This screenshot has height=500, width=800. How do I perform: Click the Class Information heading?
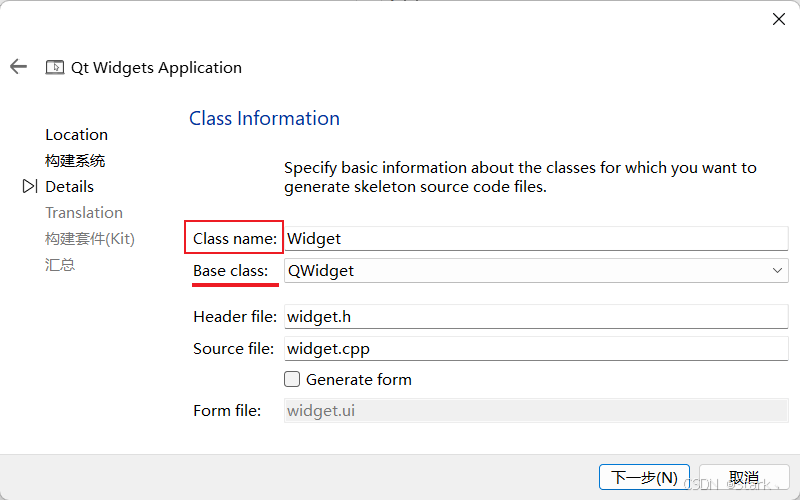264,118
